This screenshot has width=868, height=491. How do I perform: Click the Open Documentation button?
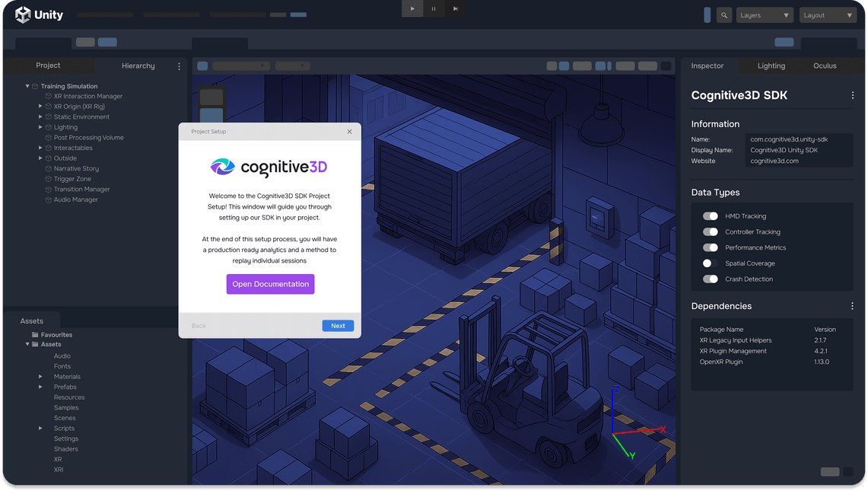pyautogui.click(x=270, y=284)
